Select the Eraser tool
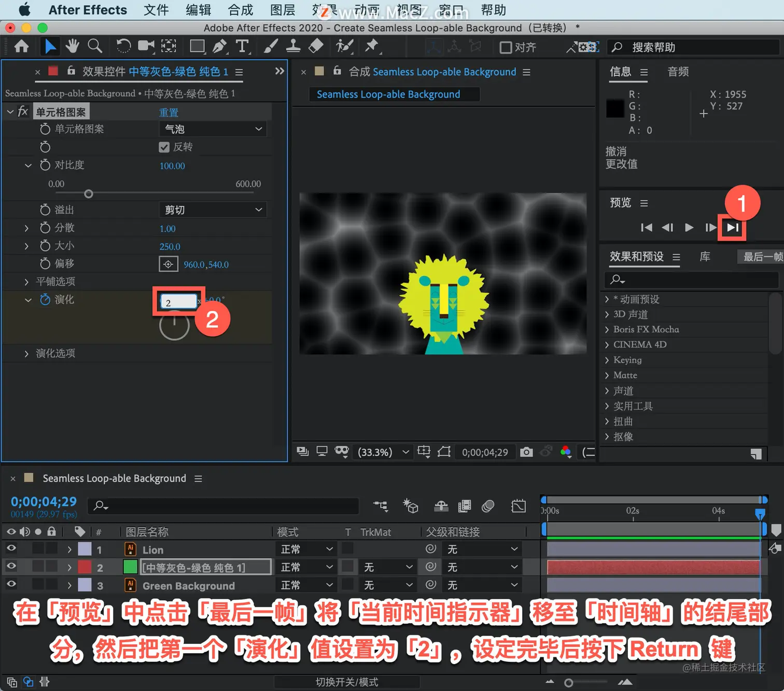 316,47
